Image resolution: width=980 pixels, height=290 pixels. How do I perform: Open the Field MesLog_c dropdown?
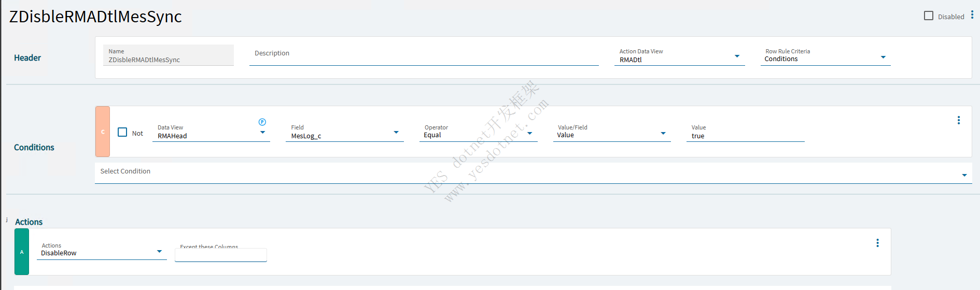tap(396, 133)
